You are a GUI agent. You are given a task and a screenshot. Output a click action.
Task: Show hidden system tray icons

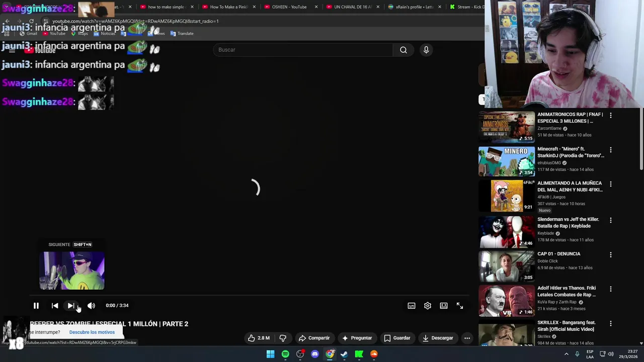point(566,354)
